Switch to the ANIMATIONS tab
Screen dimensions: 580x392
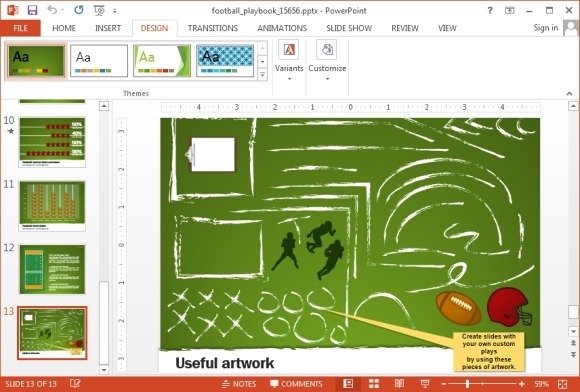point(282,28)
